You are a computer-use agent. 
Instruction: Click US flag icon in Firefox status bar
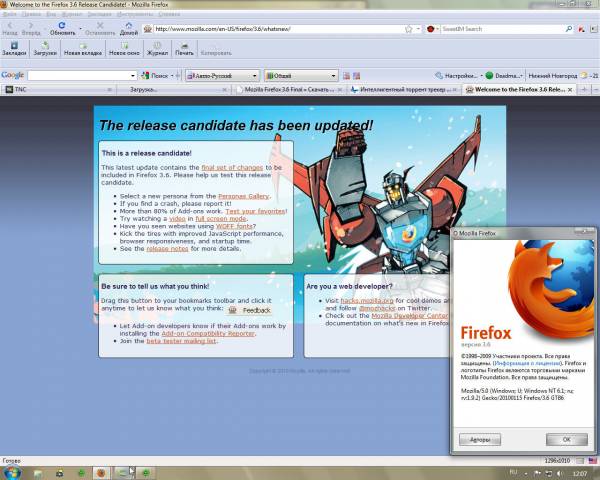click(593, 460)
